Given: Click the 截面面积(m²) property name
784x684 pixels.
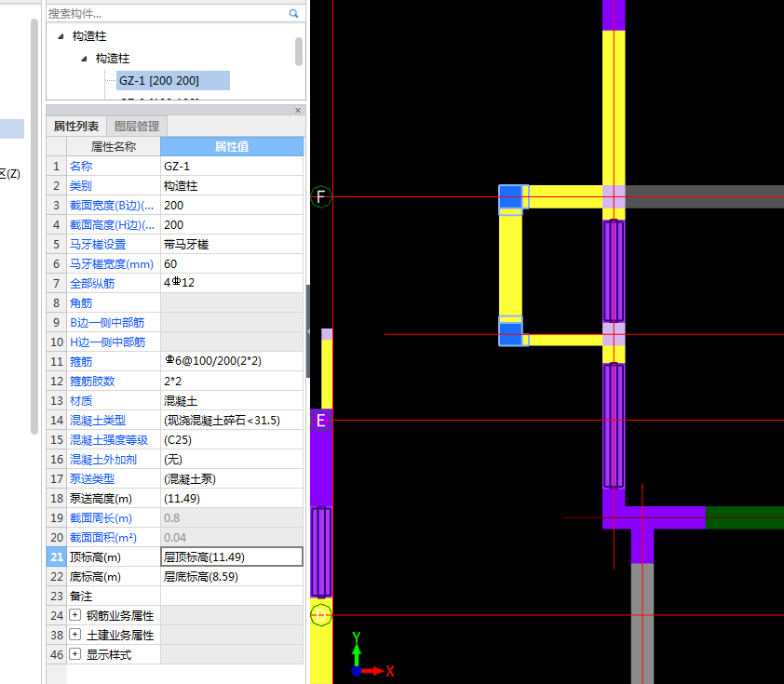Looking at the screenshot, I should [103, 537].
